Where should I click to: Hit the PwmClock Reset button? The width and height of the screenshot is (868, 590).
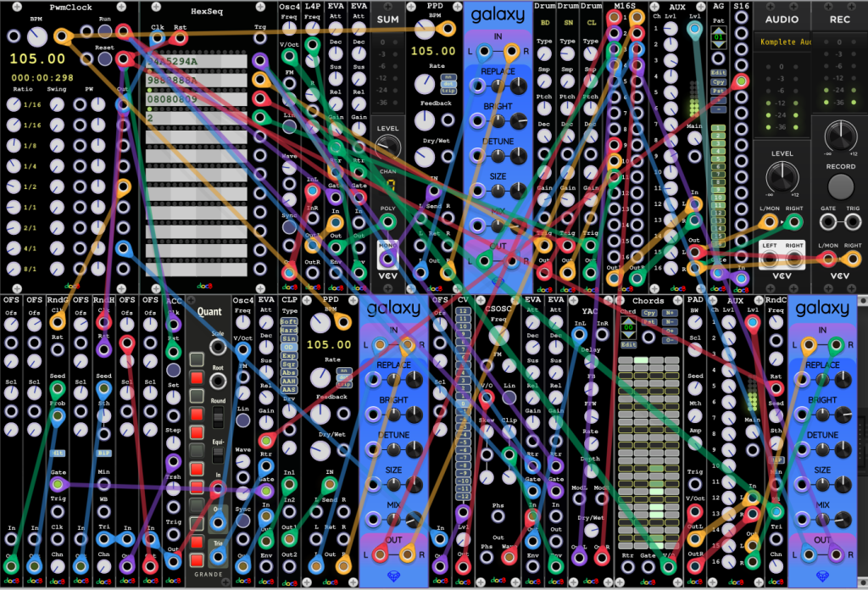coord(104,59)
